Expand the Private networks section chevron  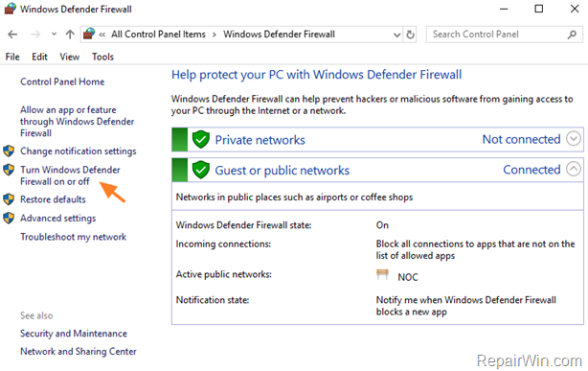(573, 139)
